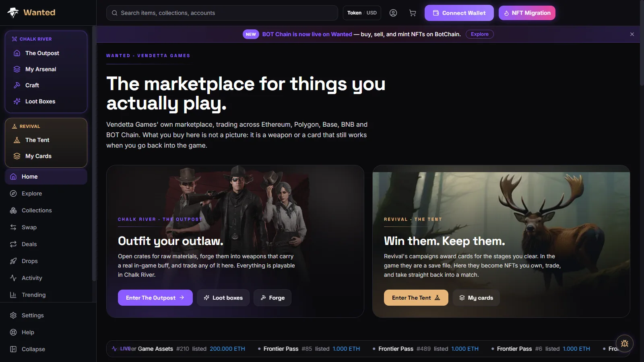Open The Tent under Revival
Viewport: 644px width, 362px height.
[x=46, y=140]
